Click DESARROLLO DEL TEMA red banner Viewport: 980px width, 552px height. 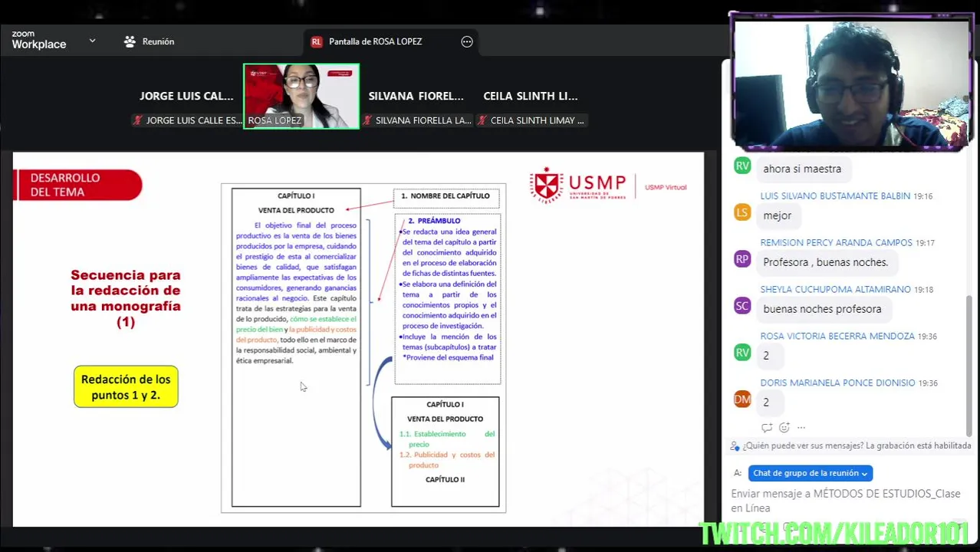click(x=77, y=185)
